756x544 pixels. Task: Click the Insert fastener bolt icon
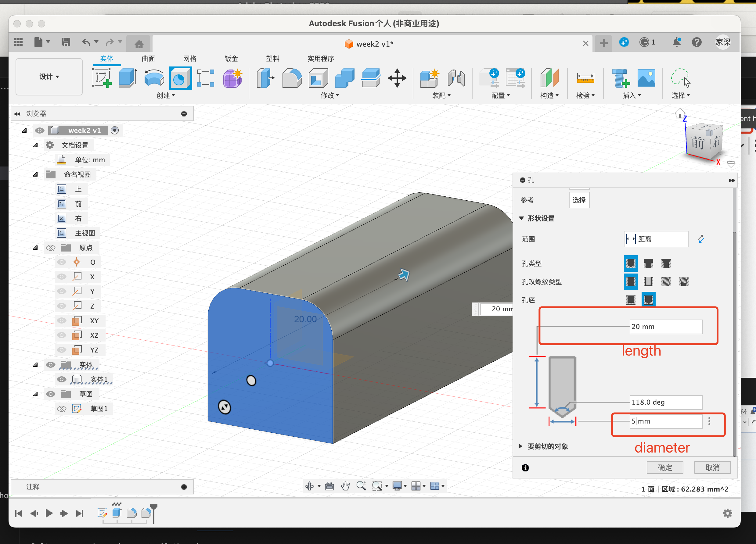click(621, 78)
